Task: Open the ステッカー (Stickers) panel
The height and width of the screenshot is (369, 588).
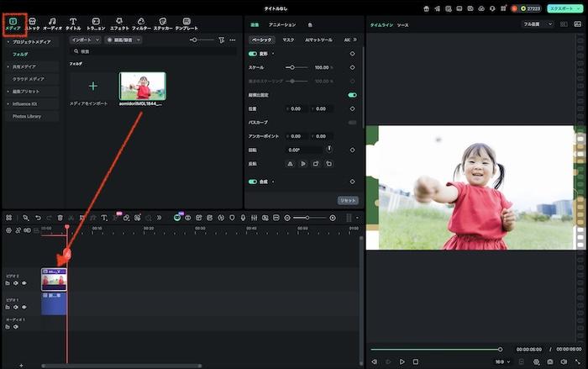Action: (x=163, y=23)
